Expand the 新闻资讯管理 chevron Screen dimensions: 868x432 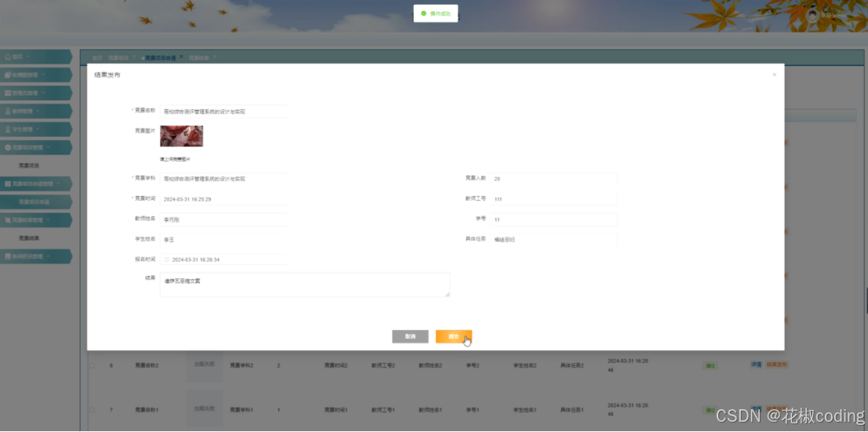point(48,256)
